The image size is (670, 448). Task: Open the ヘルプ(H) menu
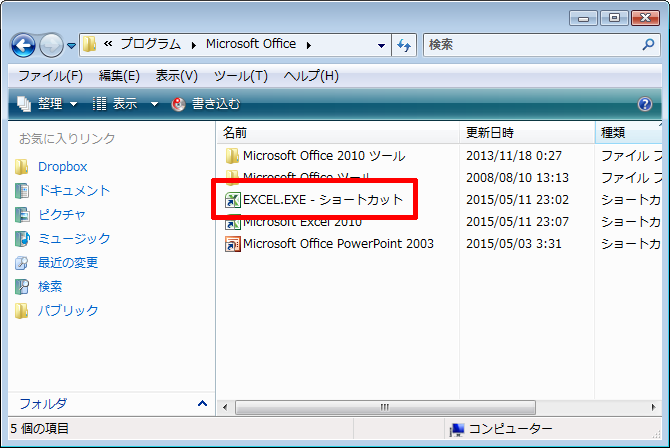[311, 76]
